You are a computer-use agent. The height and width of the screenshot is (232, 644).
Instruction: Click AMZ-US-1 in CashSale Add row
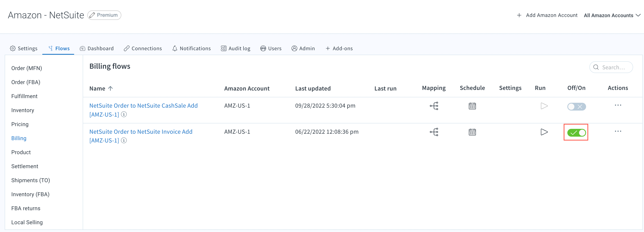pos(237,105)
